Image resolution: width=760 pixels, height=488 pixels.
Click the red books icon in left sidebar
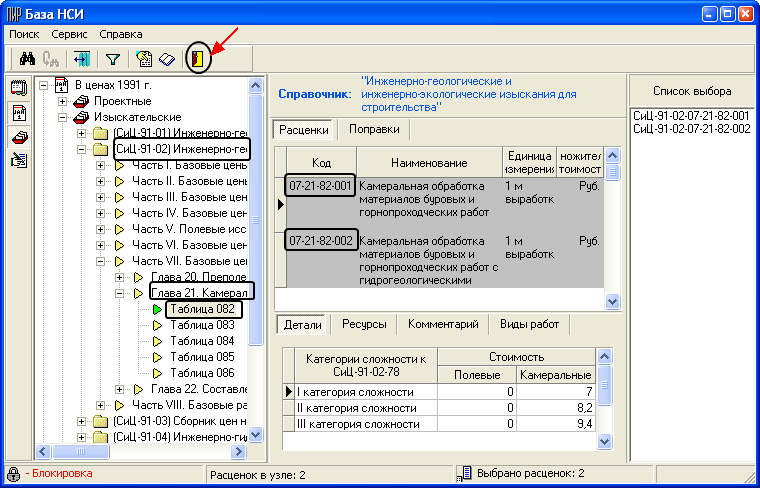(18, 137)
